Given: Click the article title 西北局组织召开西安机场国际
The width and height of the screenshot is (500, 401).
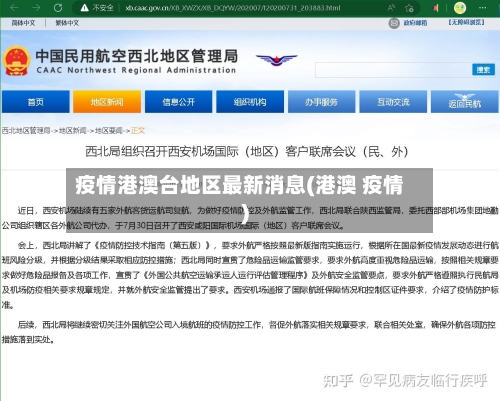Looking at the screenshot, I should click(x=247, y=152).
